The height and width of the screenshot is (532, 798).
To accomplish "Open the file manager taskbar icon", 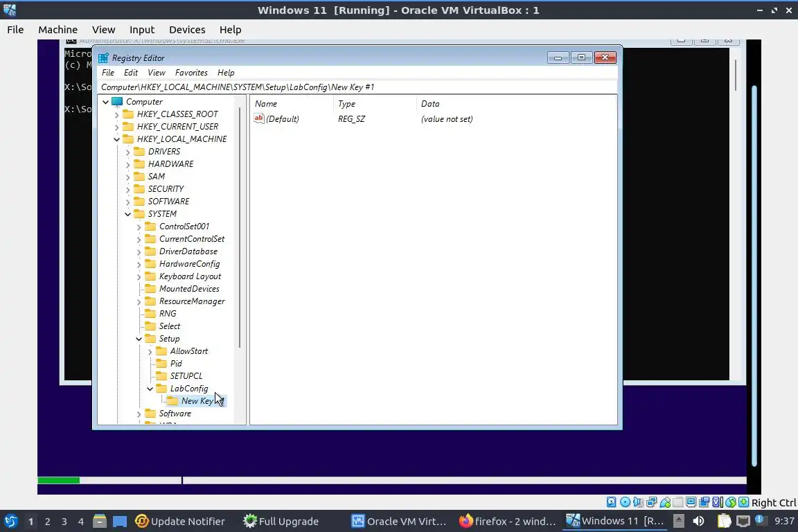I will [x=100, y=522].
